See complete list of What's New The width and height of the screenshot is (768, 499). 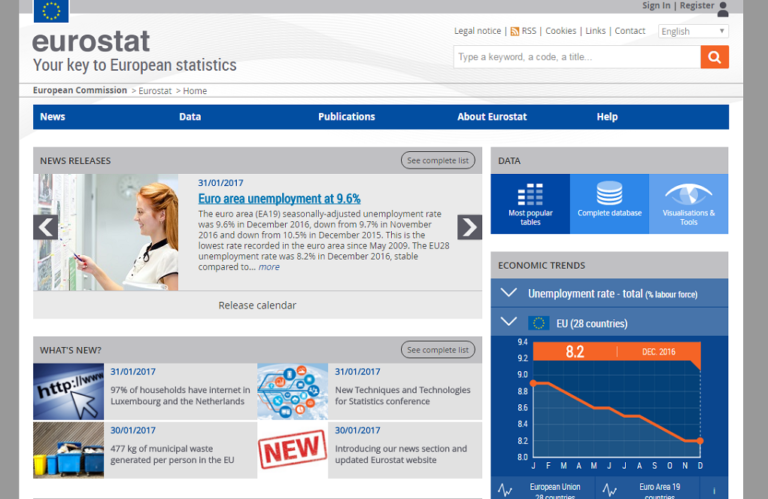(438, 350)
